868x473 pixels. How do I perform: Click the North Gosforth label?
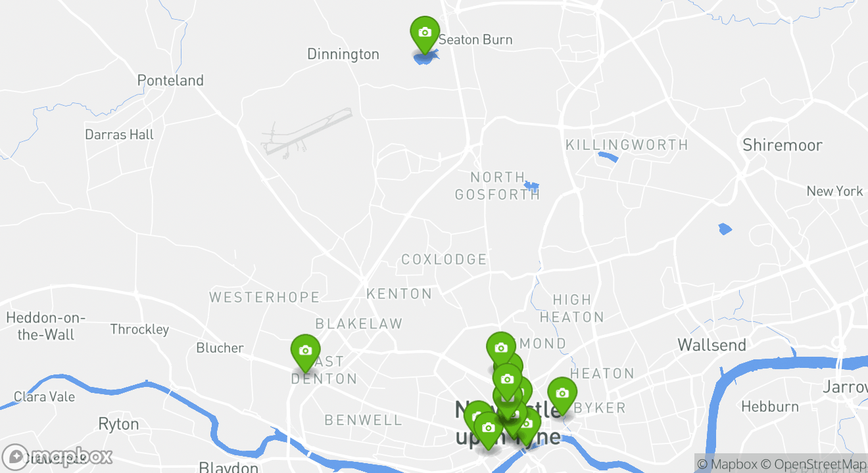pos(498,186)
